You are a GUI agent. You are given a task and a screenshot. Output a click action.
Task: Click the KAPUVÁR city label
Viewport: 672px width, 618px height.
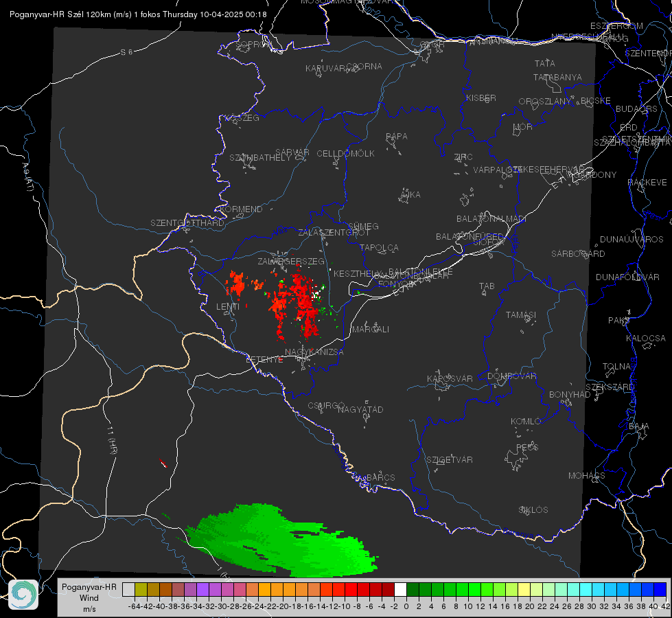tap(326, 69)
